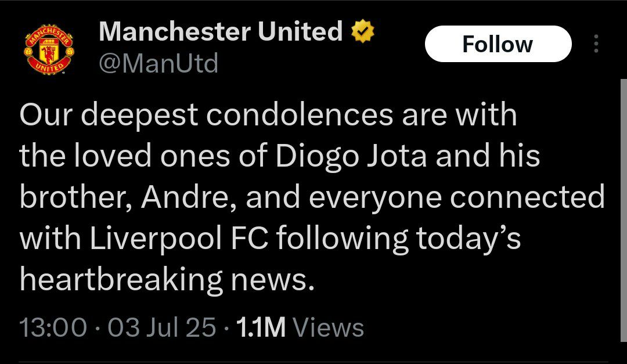Image resolution: width=627 pixels, height=364 pixels.
Task: Open the three-dot more options menu
Action: click(x=596, y=45)
